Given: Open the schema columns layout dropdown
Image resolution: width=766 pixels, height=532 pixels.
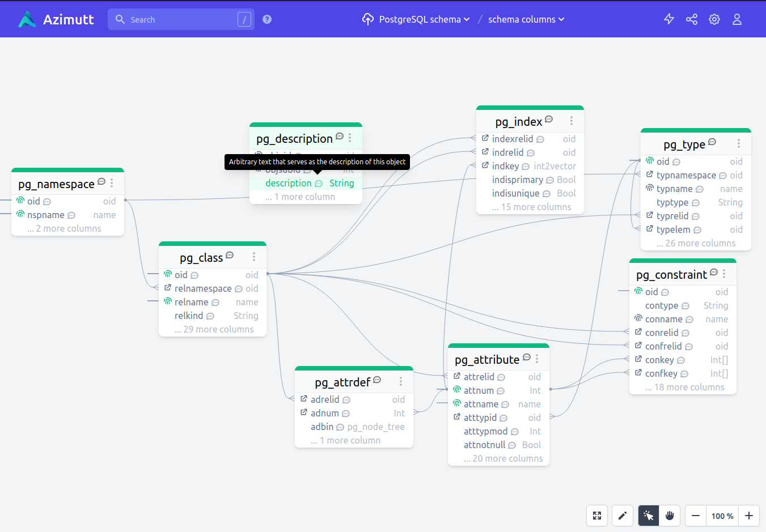Looking at the screenshot, I should point(526,19).
